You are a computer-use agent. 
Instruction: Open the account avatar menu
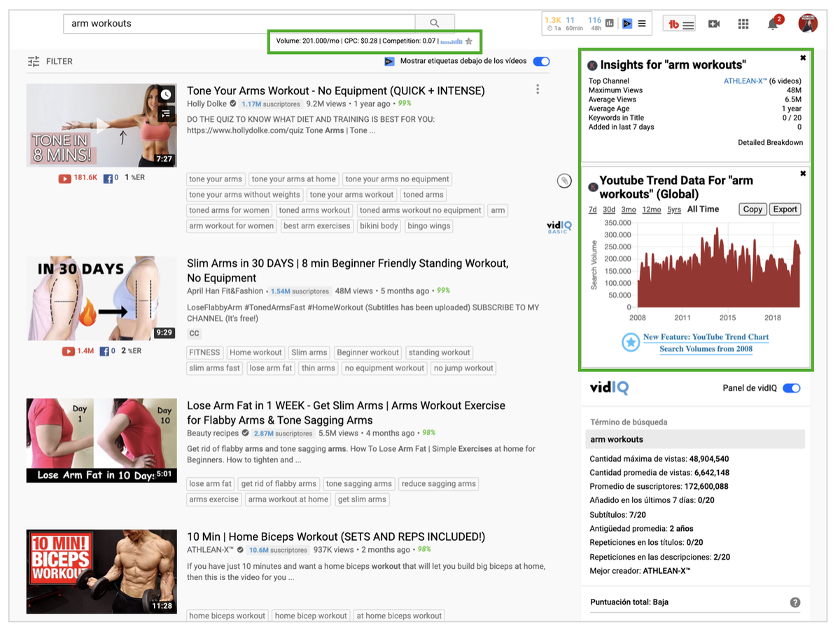808,23
